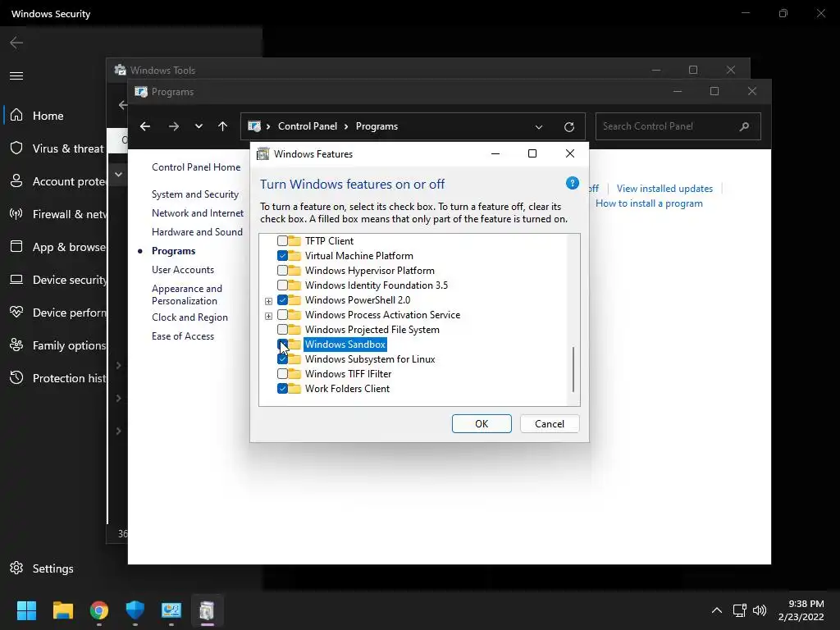The height and width of the screenshot is (630, 840).
Task: Click the Windows Features list scrollbar thumb
Action: coord(573,370)
